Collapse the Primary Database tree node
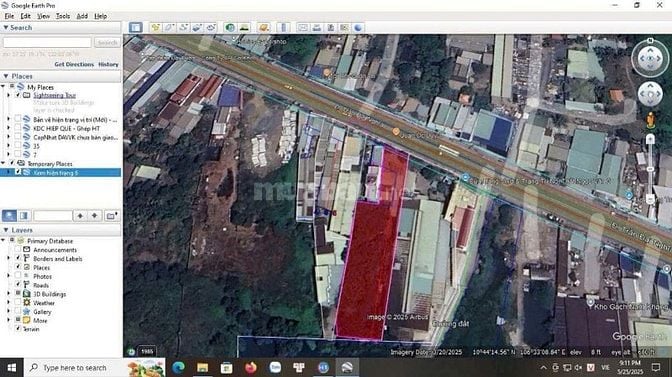 4,241
